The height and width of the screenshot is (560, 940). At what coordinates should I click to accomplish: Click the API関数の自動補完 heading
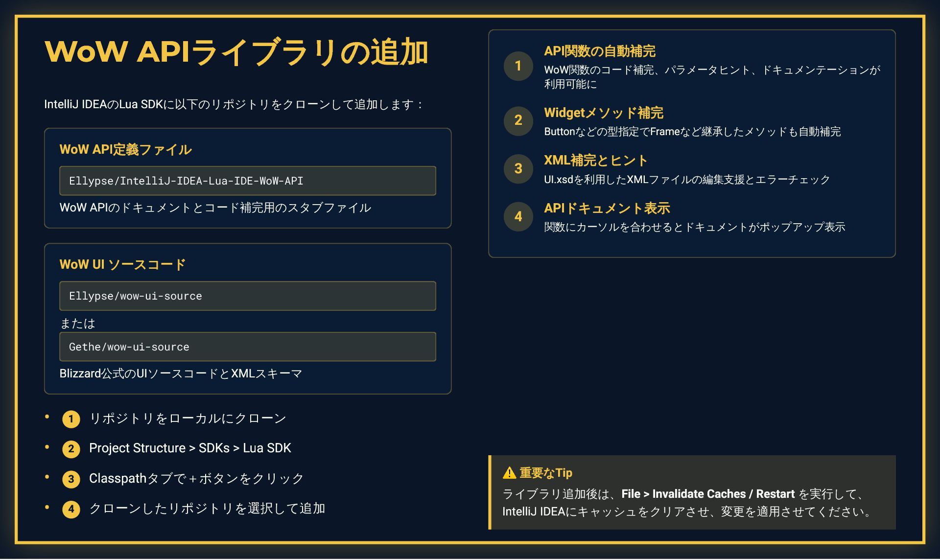600,51
